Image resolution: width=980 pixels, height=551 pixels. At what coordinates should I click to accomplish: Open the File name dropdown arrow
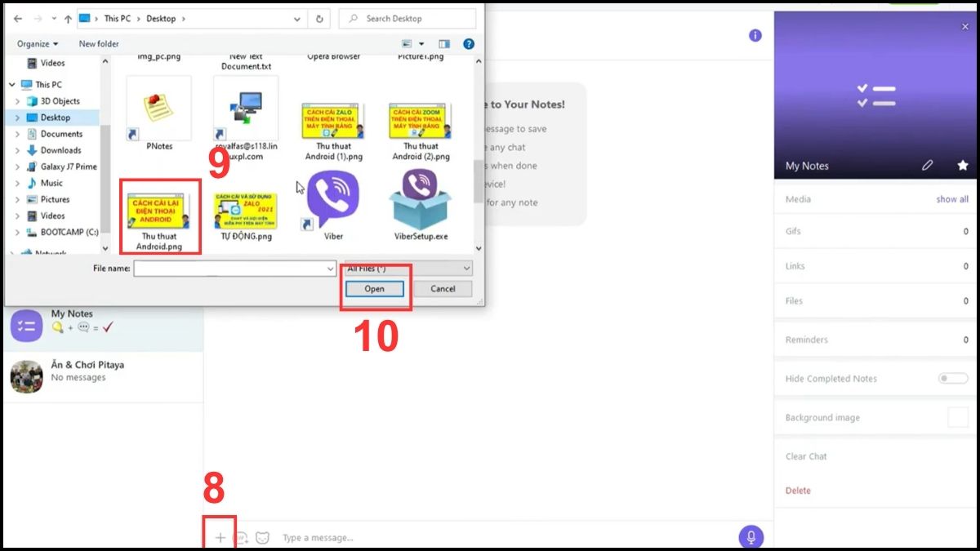point(330,268)
